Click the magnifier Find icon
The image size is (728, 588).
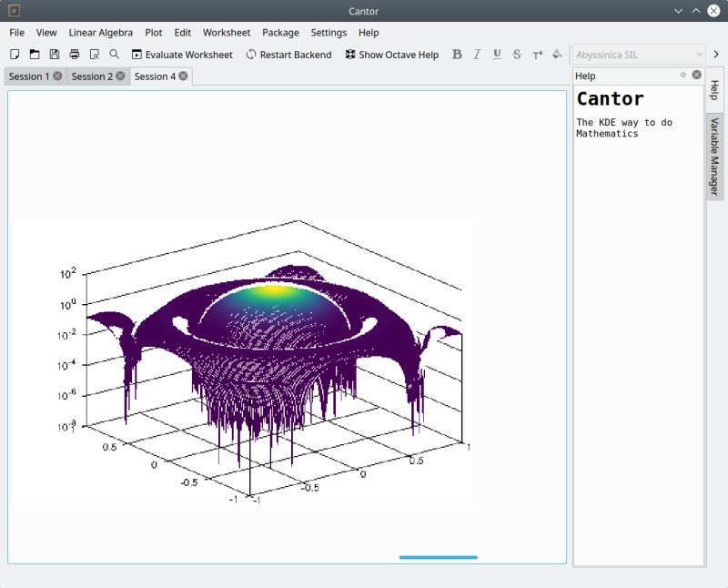115,55
